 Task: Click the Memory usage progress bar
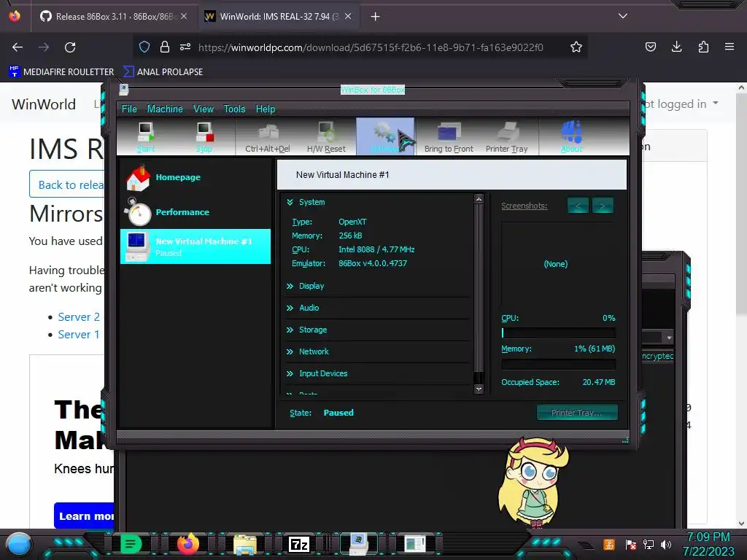(558, 364)
